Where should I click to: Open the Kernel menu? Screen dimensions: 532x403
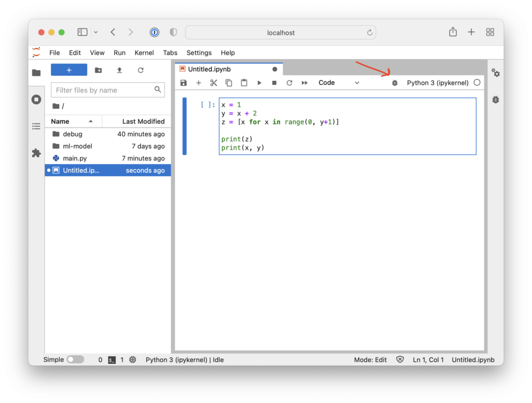(x=144, y=53)
